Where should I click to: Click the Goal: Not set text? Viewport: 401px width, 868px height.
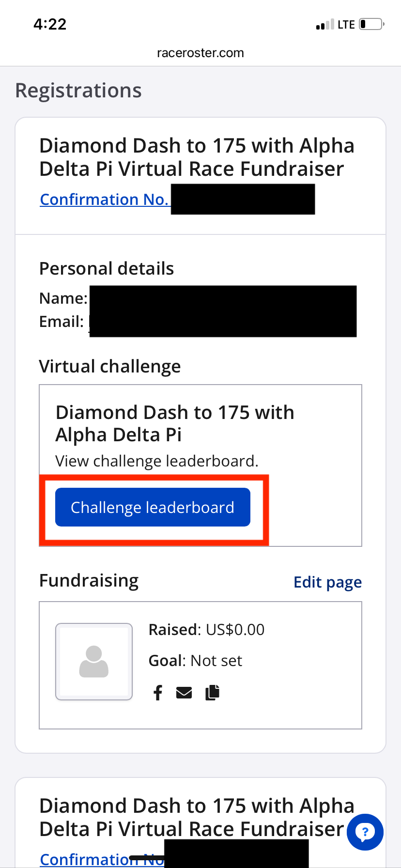point(195,661)
